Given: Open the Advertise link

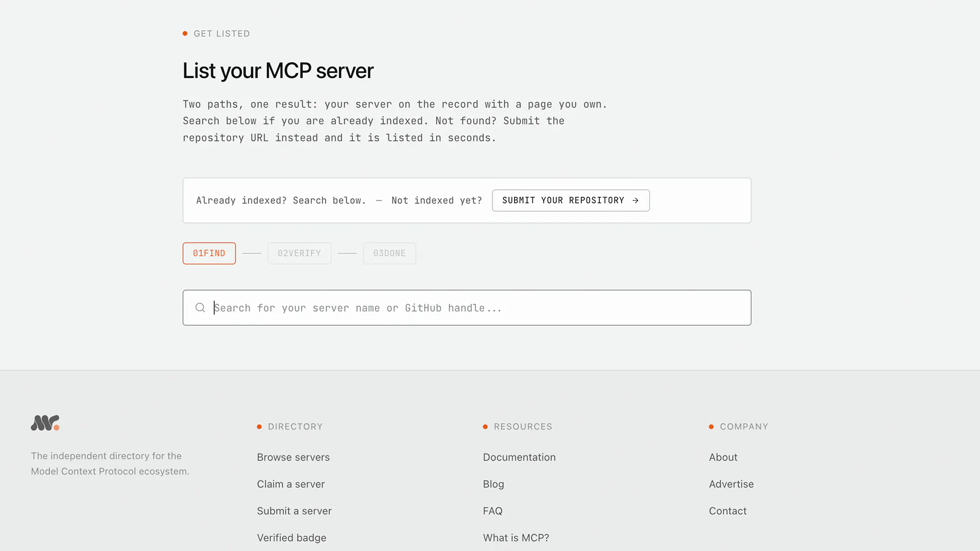Looking at the screenshot, I should coord(731,484).
